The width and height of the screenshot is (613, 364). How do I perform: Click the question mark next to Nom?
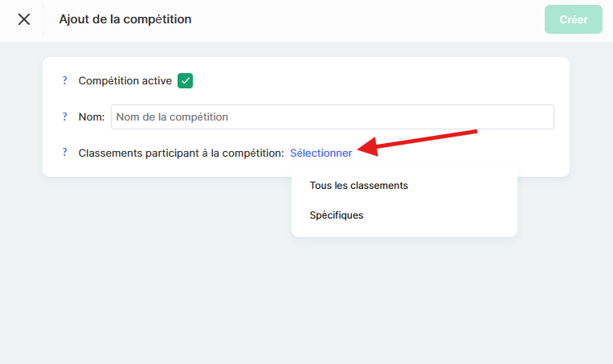click(x=64, y=117)
